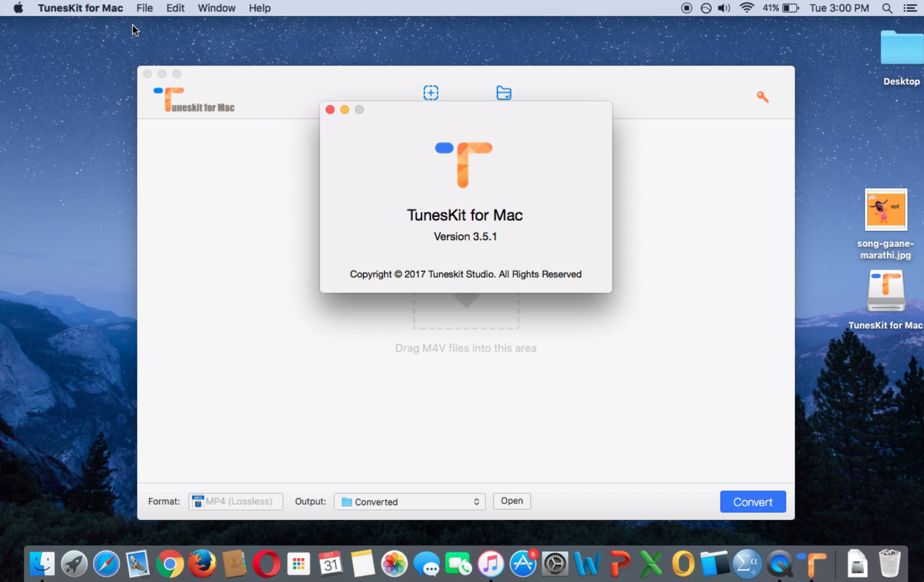Open the File menu

tap(145, 8)
